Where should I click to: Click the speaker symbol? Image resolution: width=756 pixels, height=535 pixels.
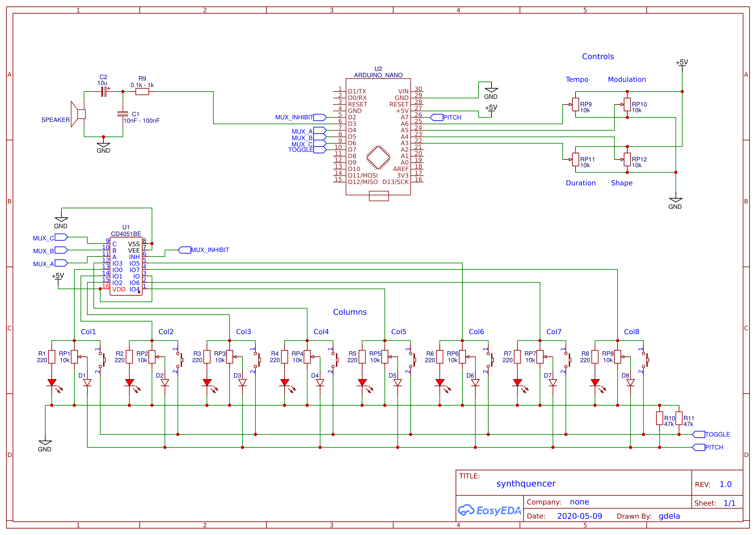(78, 114)
